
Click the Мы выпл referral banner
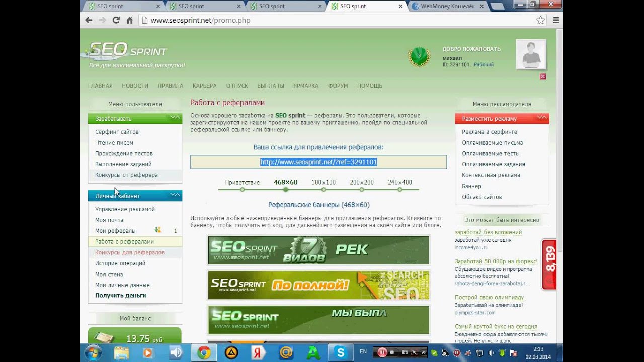(318, 320)
